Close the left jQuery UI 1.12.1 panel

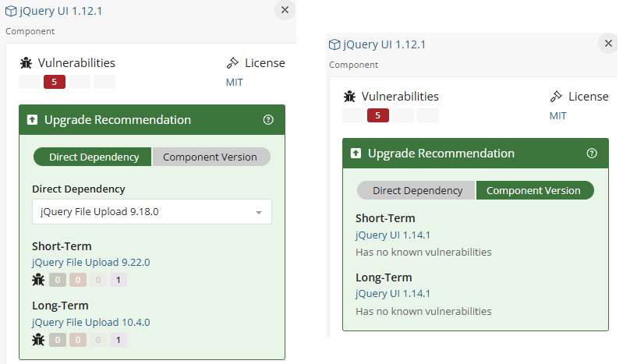[285, 10]
